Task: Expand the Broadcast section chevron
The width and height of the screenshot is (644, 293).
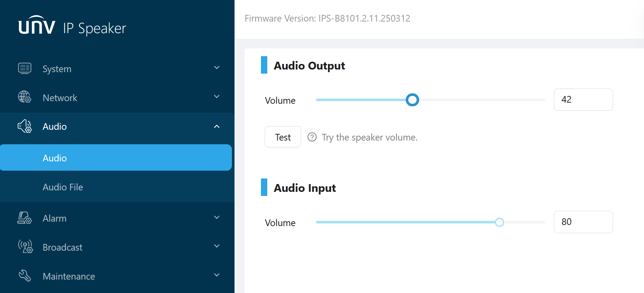Action: (x=217, y=246)
